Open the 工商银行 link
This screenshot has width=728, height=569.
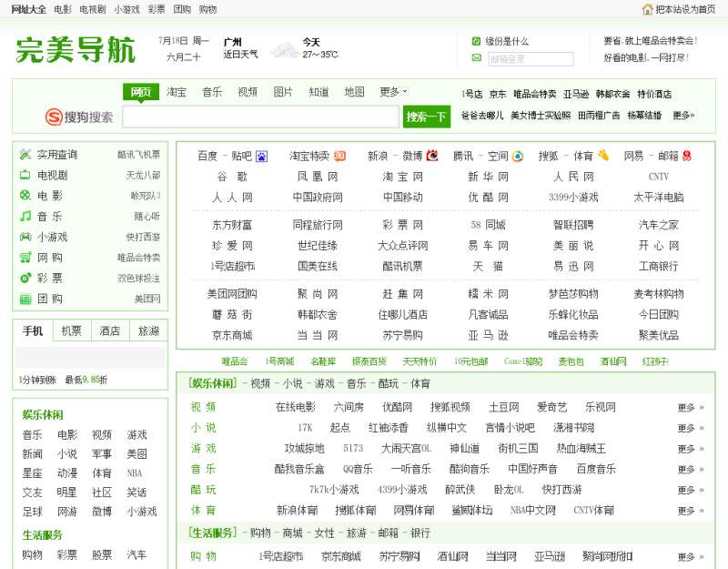658,266
